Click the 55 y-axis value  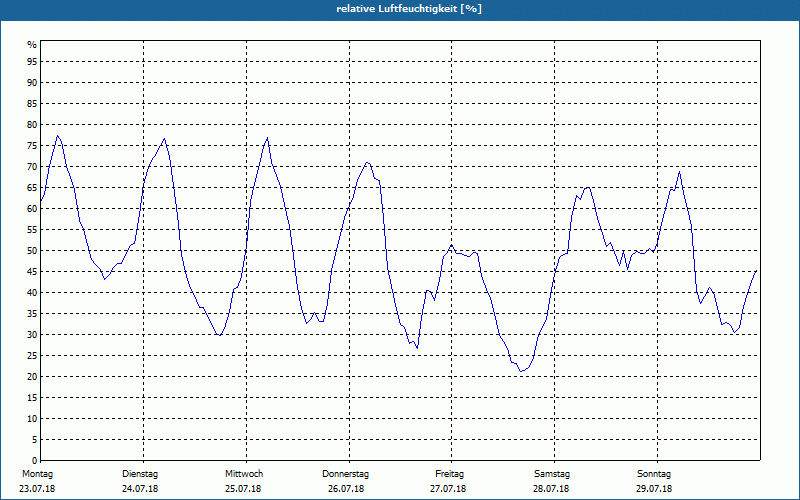(x=32, y=230)
